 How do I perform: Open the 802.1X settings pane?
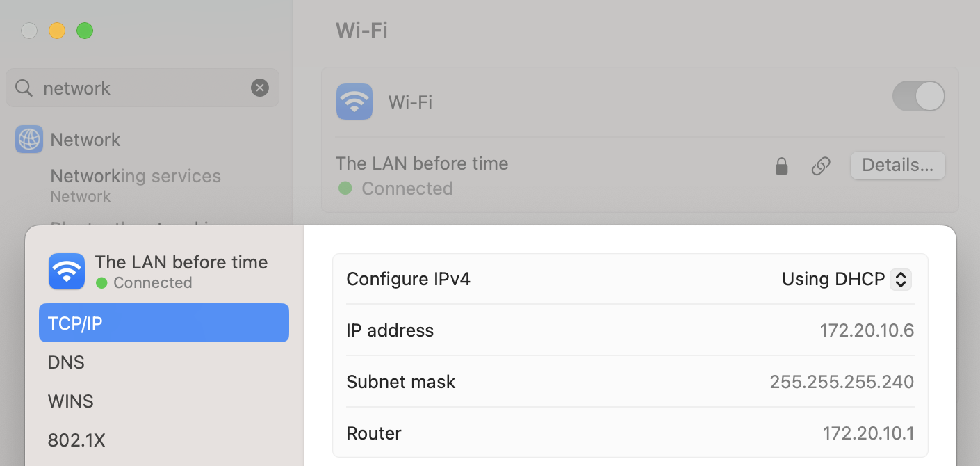[x=76, y=440]
